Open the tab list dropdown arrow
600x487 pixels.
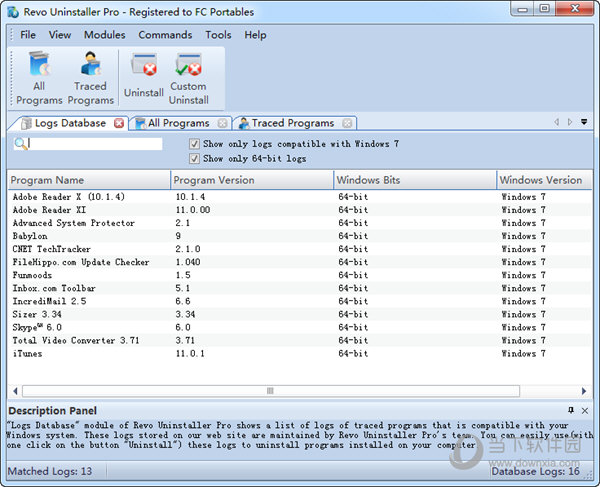point(584,122)
